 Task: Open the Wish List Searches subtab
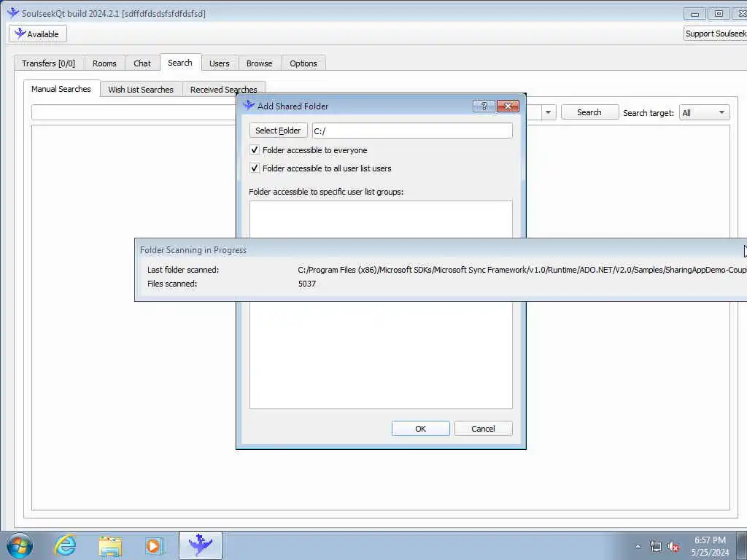pos(141,90)
